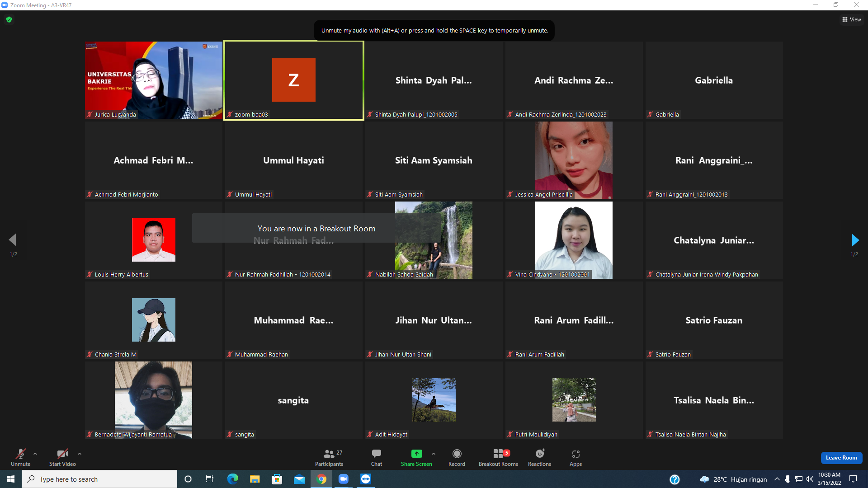This screenshot has width=868, height=488.
Task: Open the weather widget showing Hujan ringan
Action: tap(733, 479)
